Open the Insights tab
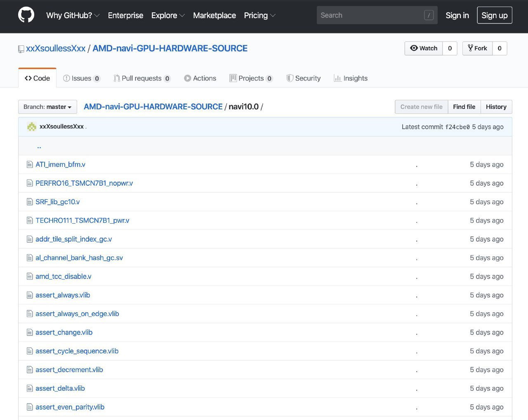 351,78
